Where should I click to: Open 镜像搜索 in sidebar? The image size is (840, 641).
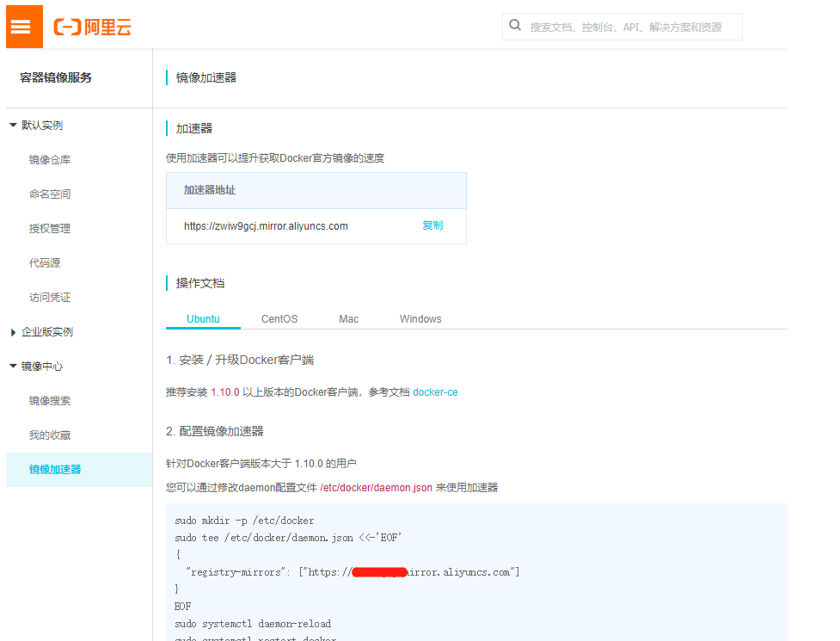(x=50, y=401)
